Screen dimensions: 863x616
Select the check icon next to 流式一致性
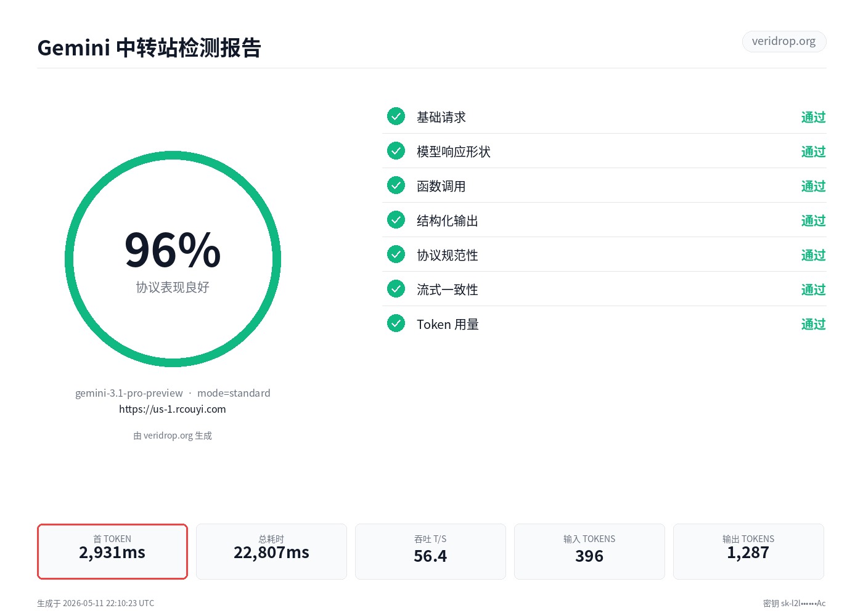[396, 289]
